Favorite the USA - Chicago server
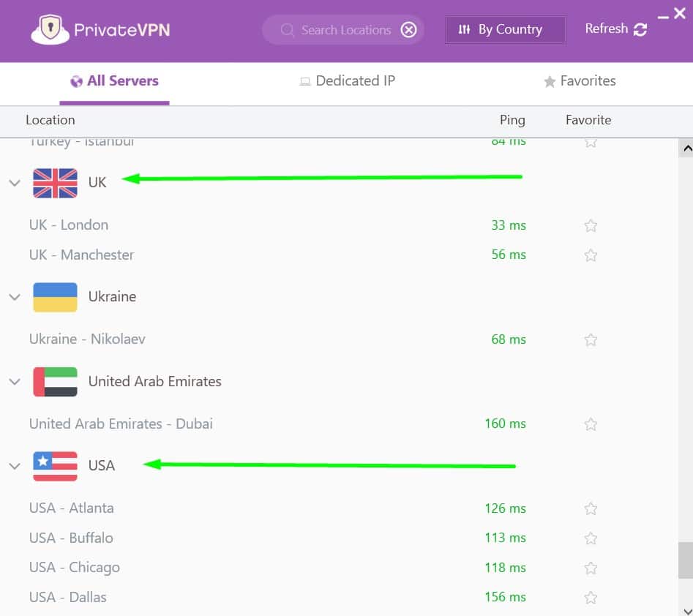 (x=591, y=568)
